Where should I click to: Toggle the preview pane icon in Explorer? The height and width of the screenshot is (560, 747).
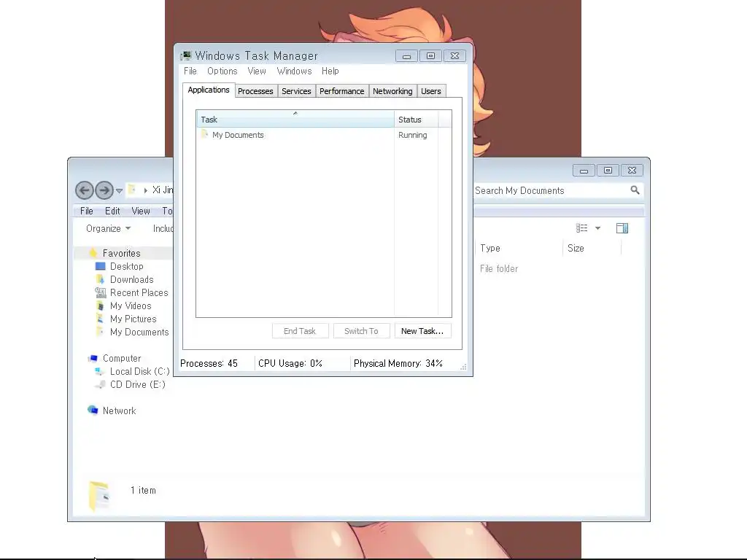coord(622,228)
